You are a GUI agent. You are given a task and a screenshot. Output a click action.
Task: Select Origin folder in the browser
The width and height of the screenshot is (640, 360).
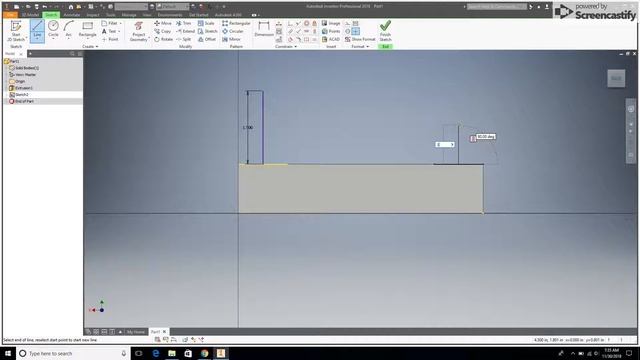coord(17,81)
